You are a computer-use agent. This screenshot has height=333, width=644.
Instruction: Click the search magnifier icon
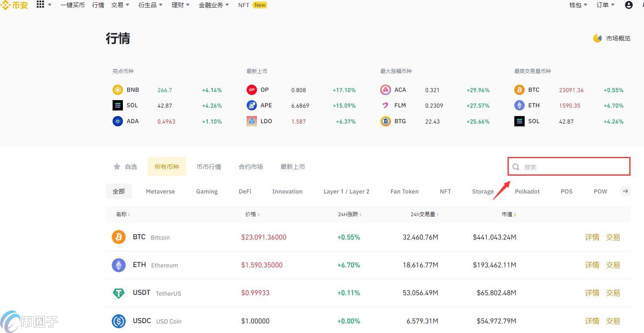pyautogui.click(x=516, y=167)
